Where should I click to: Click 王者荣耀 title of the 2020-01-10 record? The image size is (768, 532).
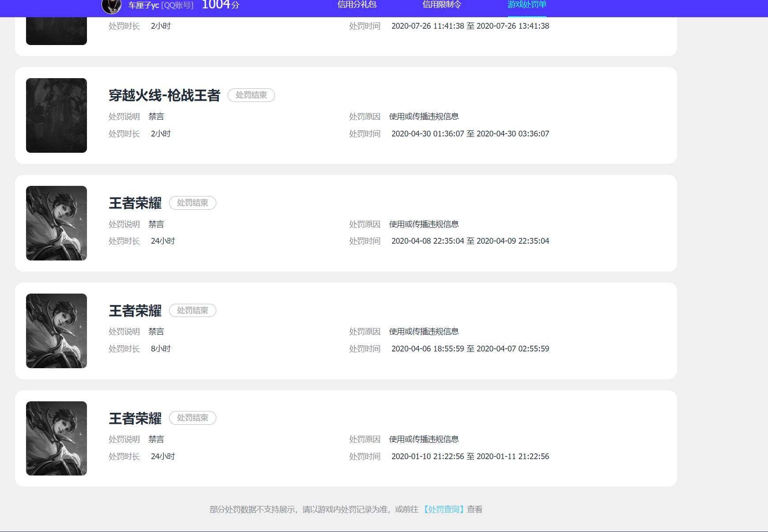point(135,419)
